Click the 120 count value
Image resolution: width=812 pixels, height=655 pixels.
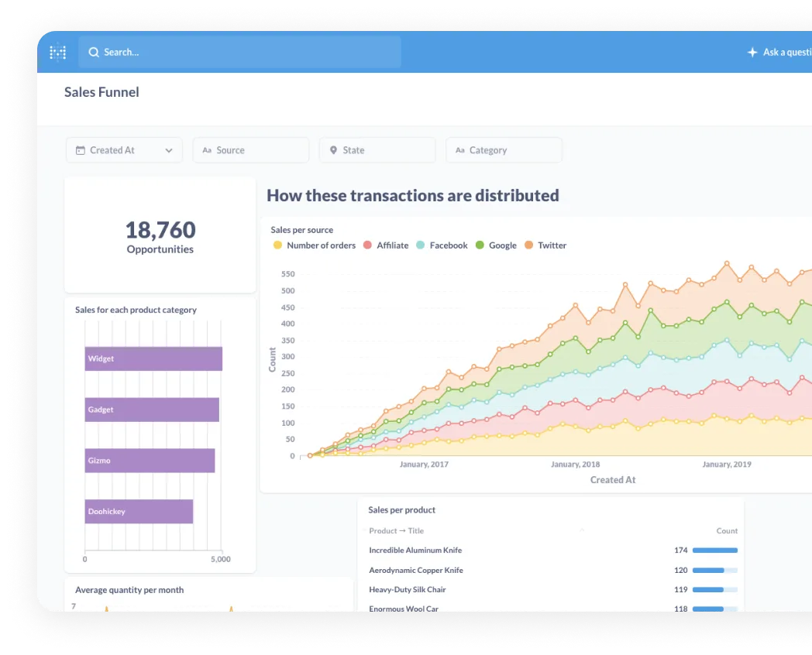(x=681, y=570)
